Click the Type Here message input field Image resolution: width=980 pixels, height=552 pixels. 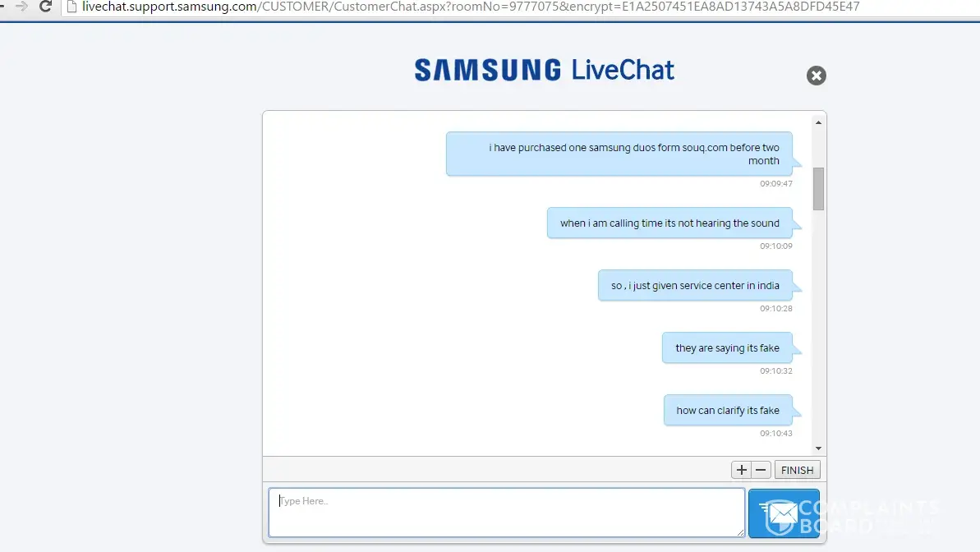click(x=507, y=513)
